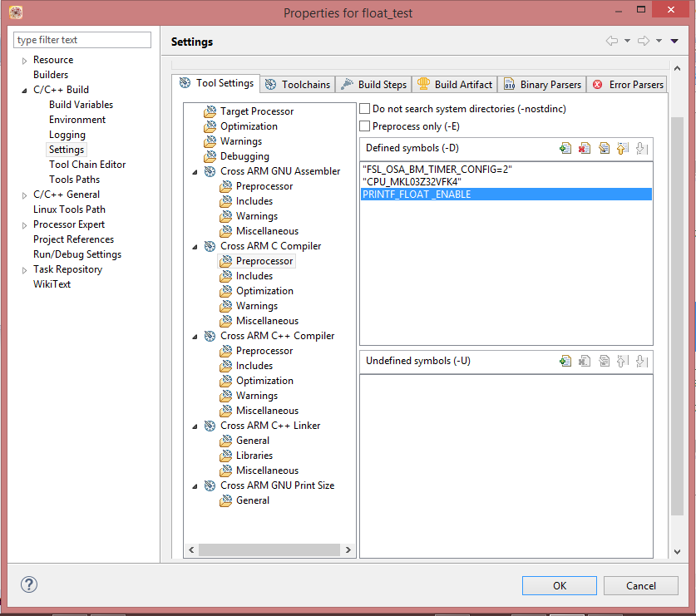Switch to the Build Steps tab
The image size is (696, 616).
coord(373,84)
